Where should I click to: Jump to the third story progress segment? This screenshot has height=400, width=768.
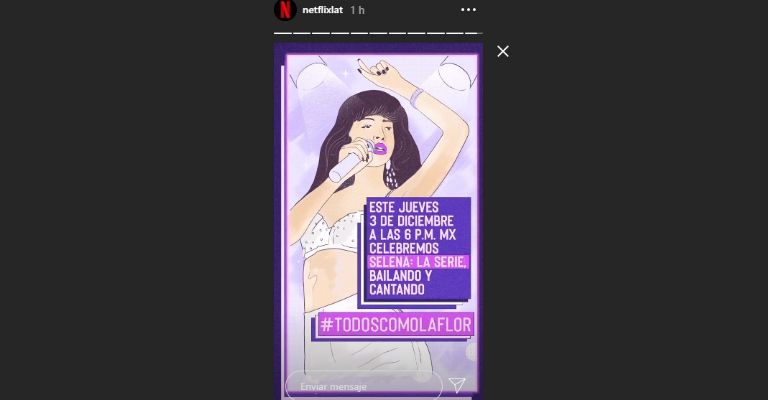(x=321, y=33)
